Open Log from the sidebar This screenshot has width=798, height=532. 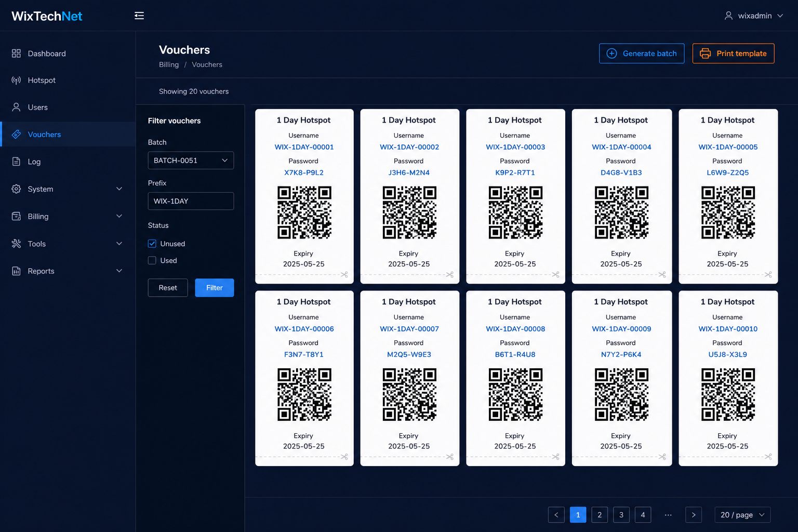68,162
